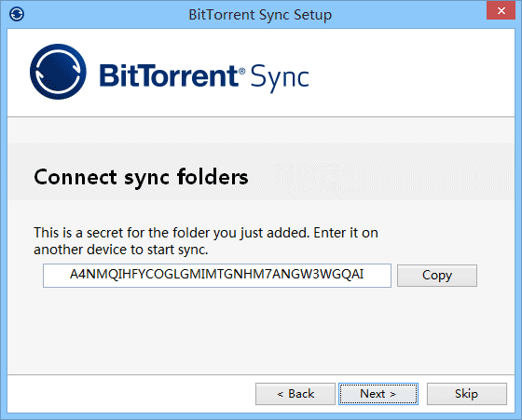Click the secret description instruction text
This screenshot has height=420, width=522.
point(206,241)
